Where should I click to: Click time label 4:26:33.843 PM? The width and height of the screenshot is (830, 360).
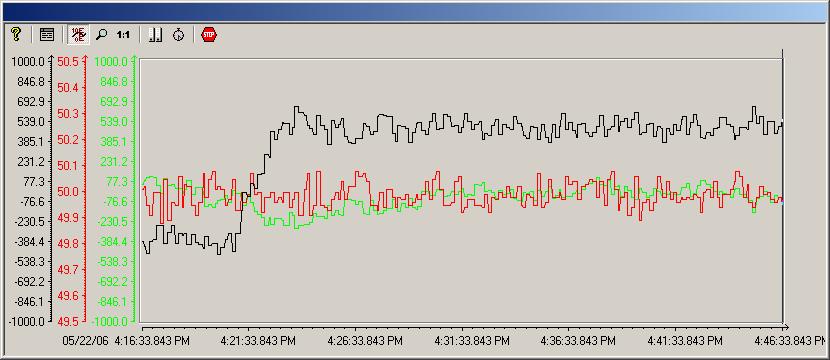coord(365,341)
